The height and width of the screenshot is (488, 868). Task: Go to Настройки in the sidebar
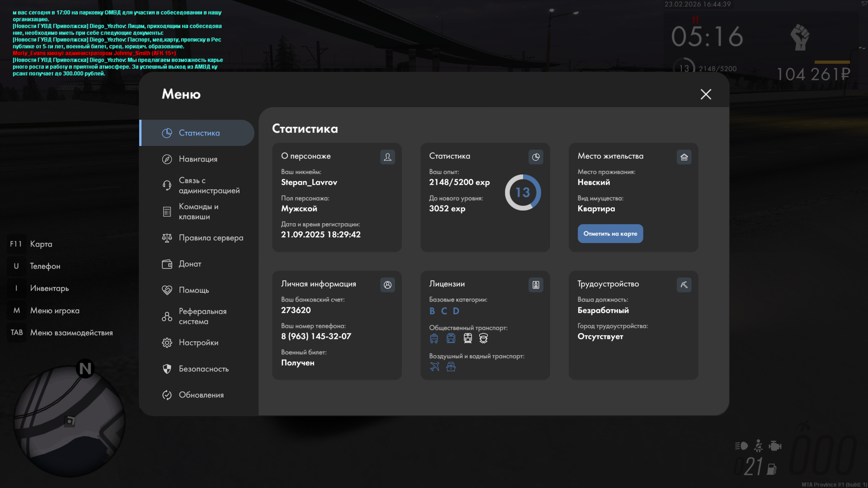[198, 343]
